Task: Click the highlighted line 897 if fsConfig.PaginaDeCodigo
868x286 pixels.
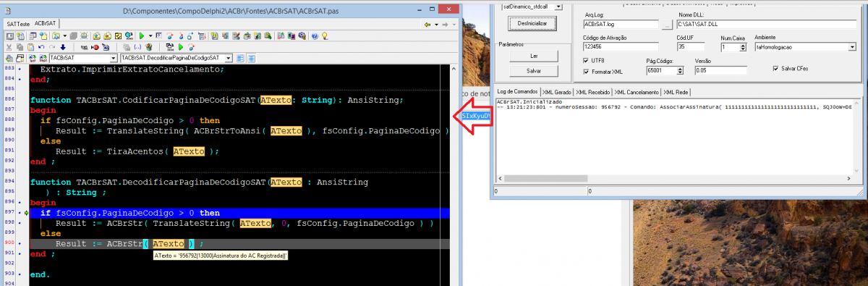Action: (239, 213)
